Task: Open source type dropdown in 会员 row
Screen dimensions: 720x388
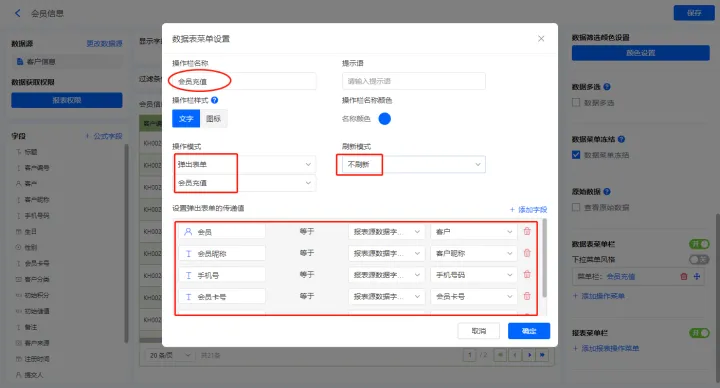Action: (387, 232)
